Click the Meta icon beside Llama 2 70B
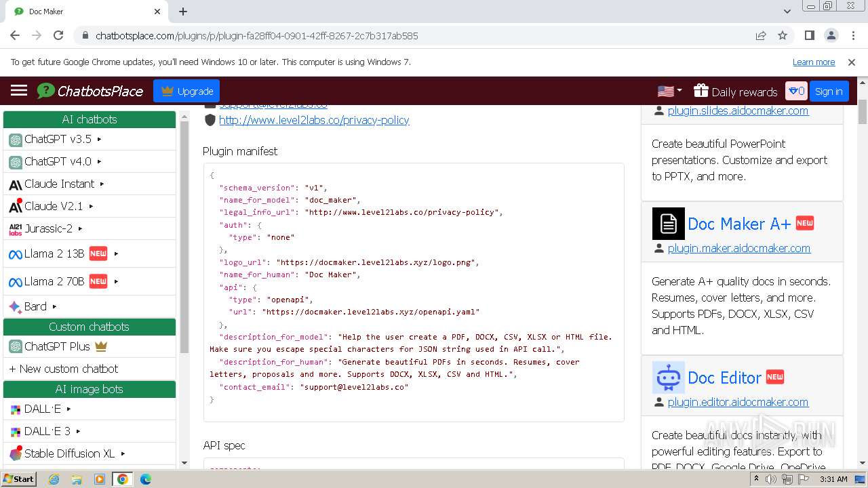Image resolution: width=868 pixels, height=488 pixels. pyautogui.click(x=16, y=282)
